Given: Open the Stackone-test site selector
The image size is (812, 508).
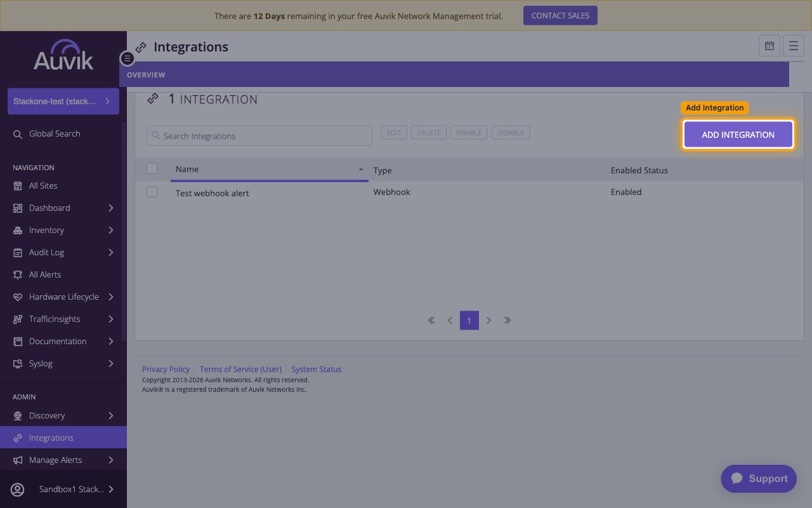Looking at the screenshot, I should coord(63,102).
